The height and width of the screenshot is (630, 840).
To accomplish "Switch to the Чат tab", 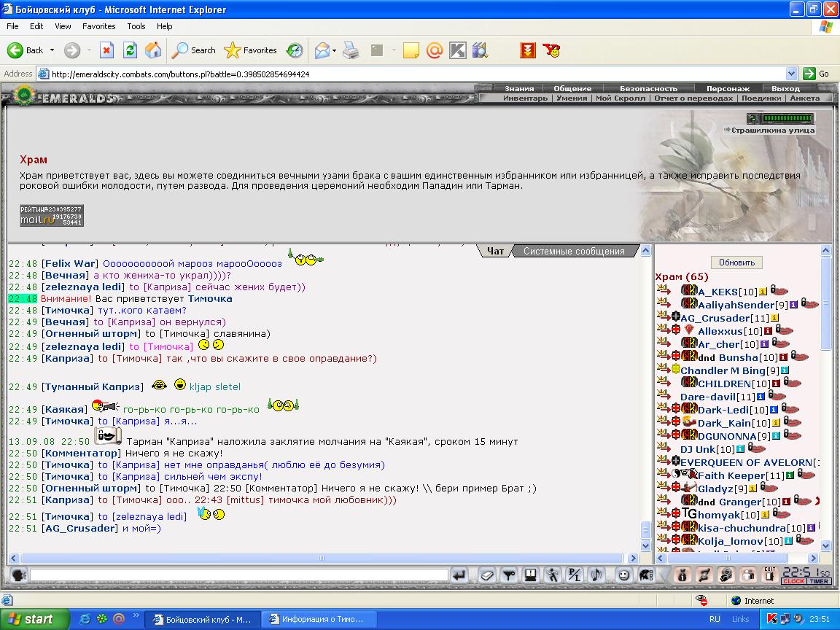I will coord(495,252).
